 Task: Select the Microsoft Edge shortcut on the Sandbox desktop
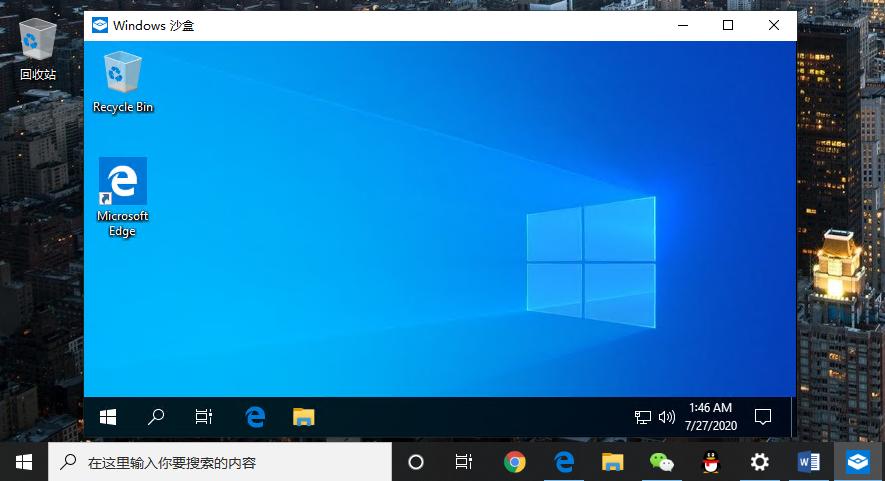click(x=122, y=198)
